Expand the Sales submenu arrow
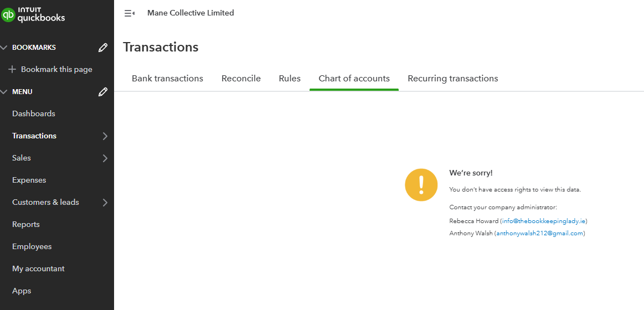The width and height of the screenshot is (644, 310). pyautogui.click(x=105, y=158)
